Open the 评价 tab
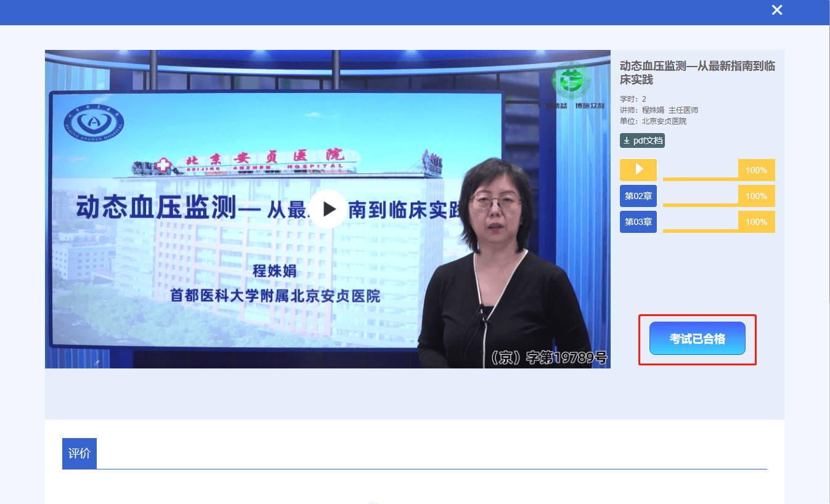Image resolution: width=830 pixels, height=504 pixels. [x=79, y=453]
